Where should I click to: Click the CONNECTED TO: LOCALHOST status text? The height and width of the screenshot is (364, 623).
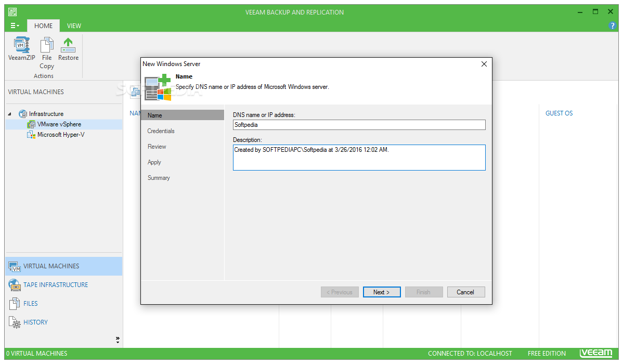[x=470, y=354]
